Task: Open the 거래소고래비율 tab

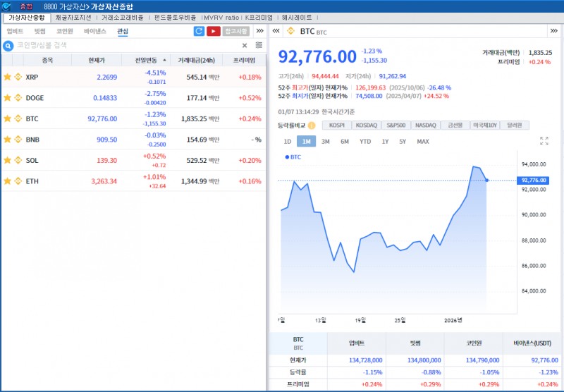Action: tap(122, 18)
